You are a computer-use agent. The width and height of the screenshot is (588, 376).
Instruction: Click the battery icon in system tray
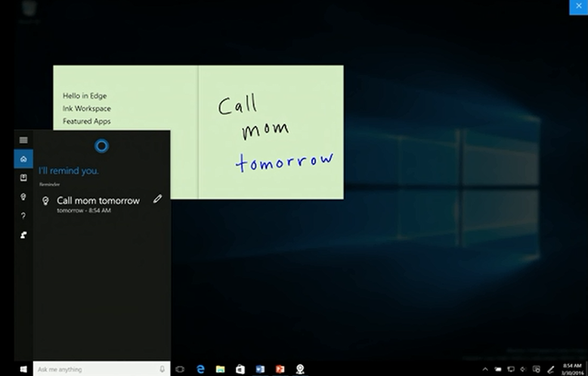(498, 370)
